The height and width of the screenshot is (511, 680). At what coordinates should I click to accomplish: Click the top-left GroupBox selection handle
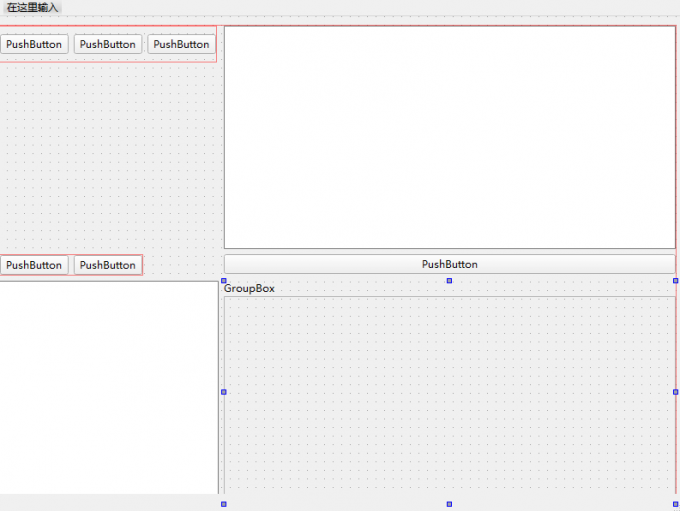(224, 280)
